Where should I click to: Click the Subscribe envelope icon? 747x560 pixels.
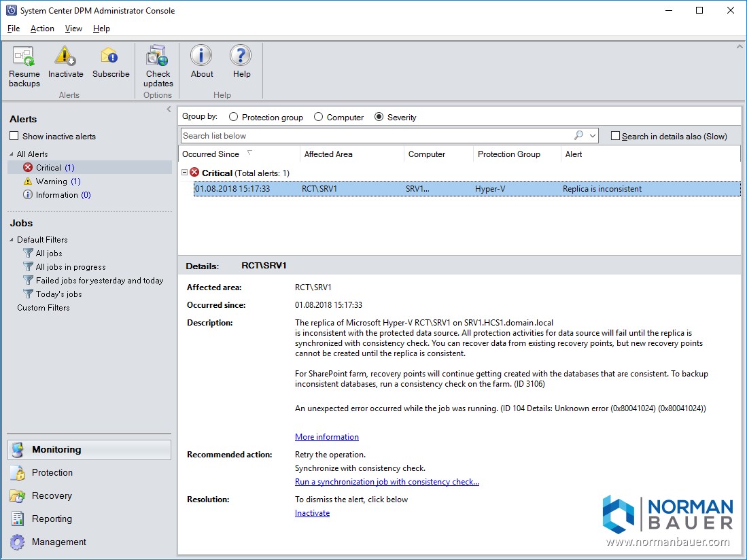click(109, 56)
